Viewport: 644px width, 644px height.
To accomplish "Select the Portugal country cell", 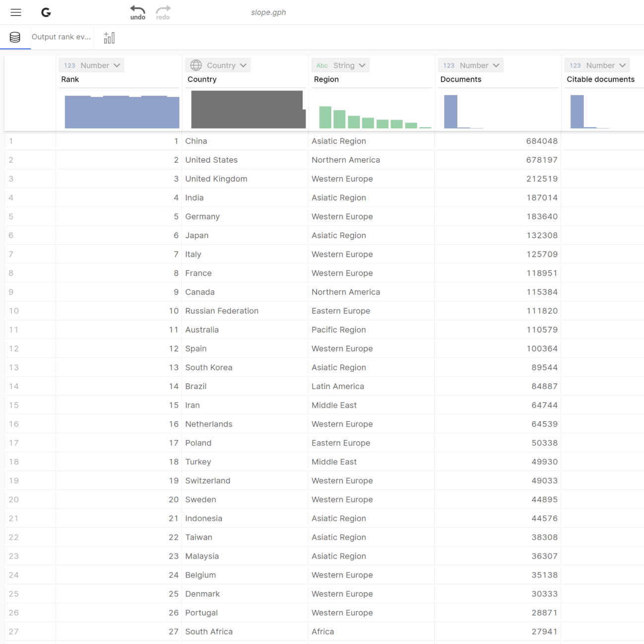I will tap(245, 612).
